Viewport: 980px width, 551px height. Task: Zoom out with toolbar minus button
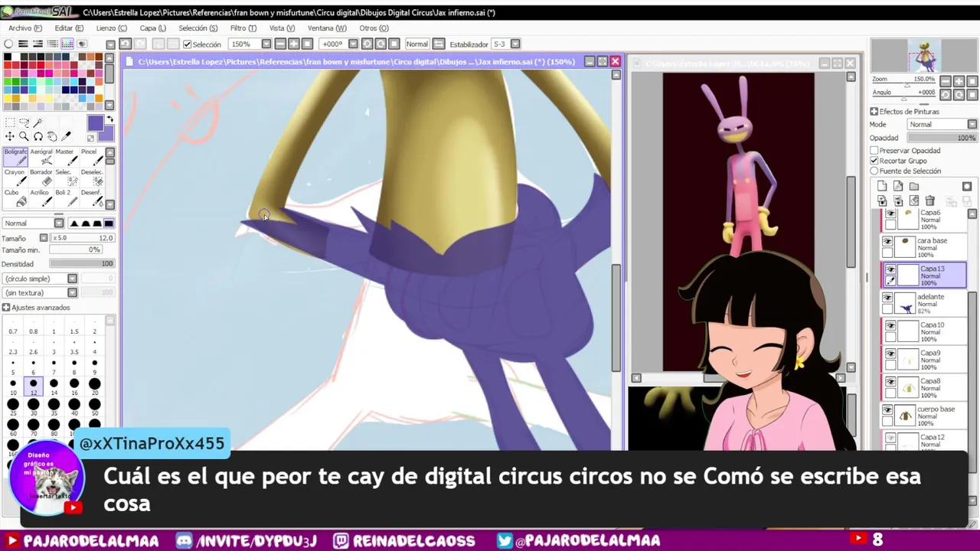[280, 44]
